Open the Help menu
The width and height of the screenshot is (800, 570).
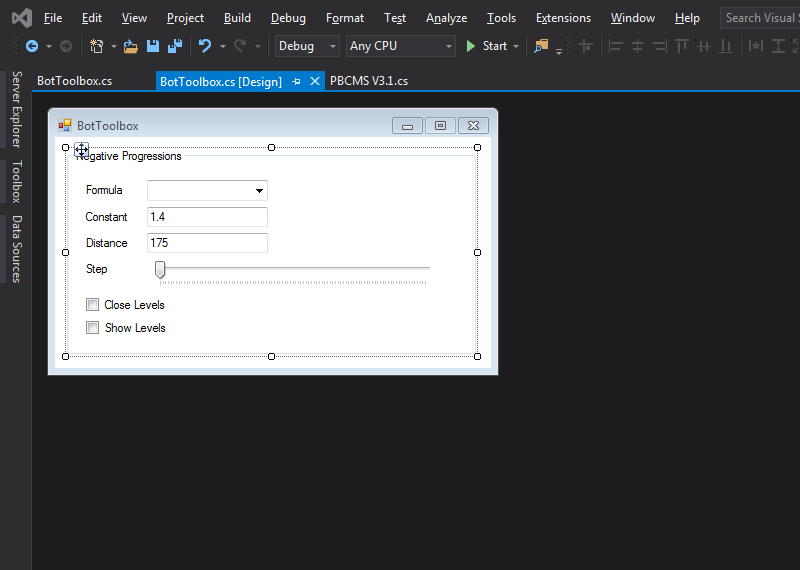pos(687,18)
